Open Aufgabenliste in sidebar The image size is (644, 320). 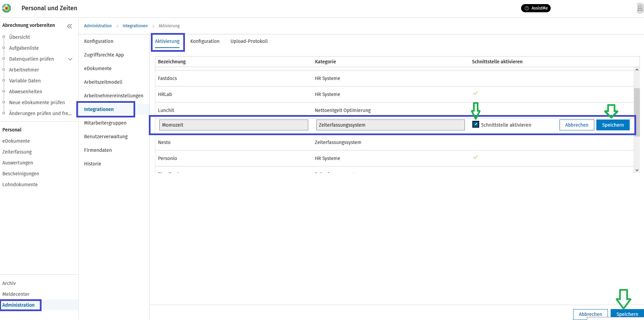pos(24,48)
